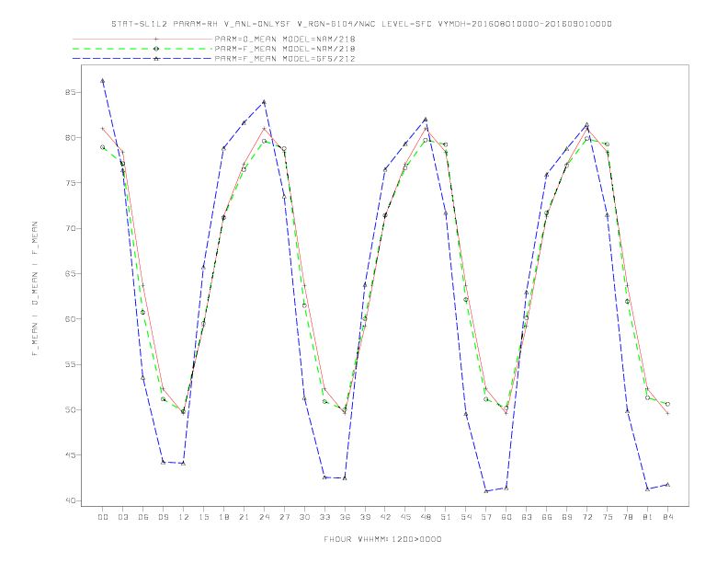Click y-axis tick value 55
728x563 pixels.
[x=70, y=364]
